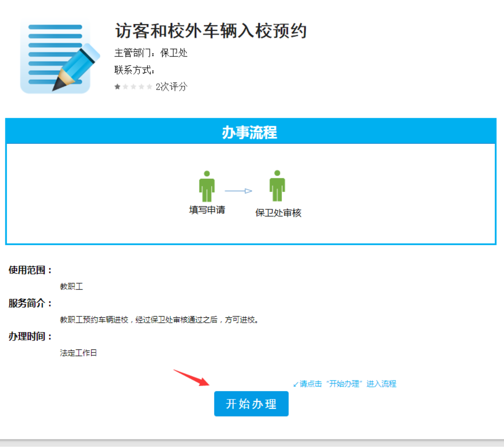Select the 保卫处审核 step label
The height and width of the screenshot is (447, 504).
[x=278, y=213]
